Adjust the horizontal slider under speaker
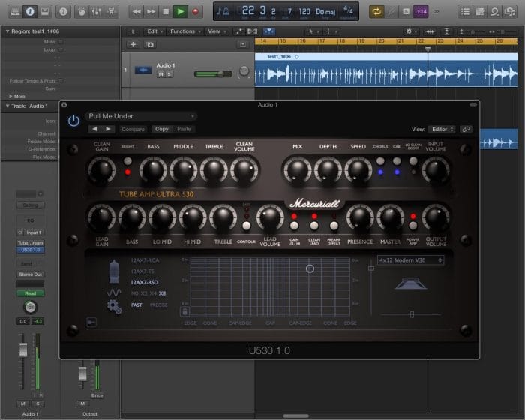This screenshot has width=525, height=420. [x=411, y=314]
